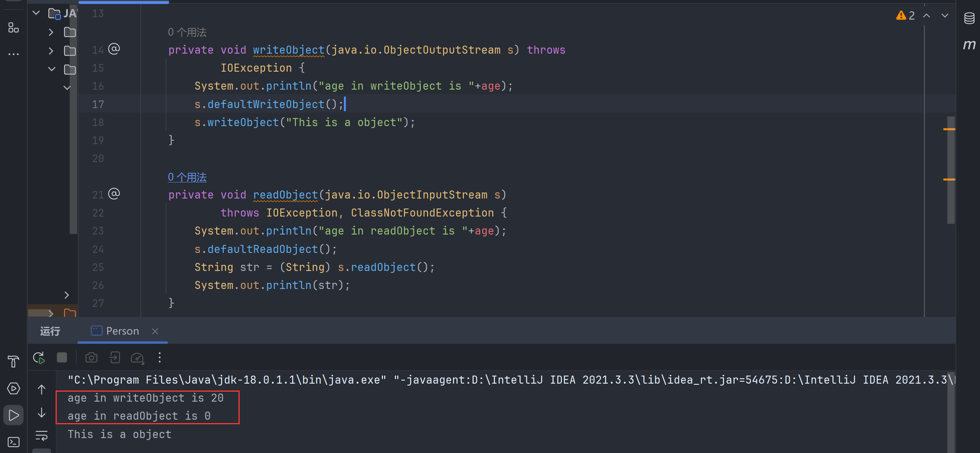Toggle soft-wrap in console
The width and height of the screenshot is (980, 453).
(x=41, y=436)
